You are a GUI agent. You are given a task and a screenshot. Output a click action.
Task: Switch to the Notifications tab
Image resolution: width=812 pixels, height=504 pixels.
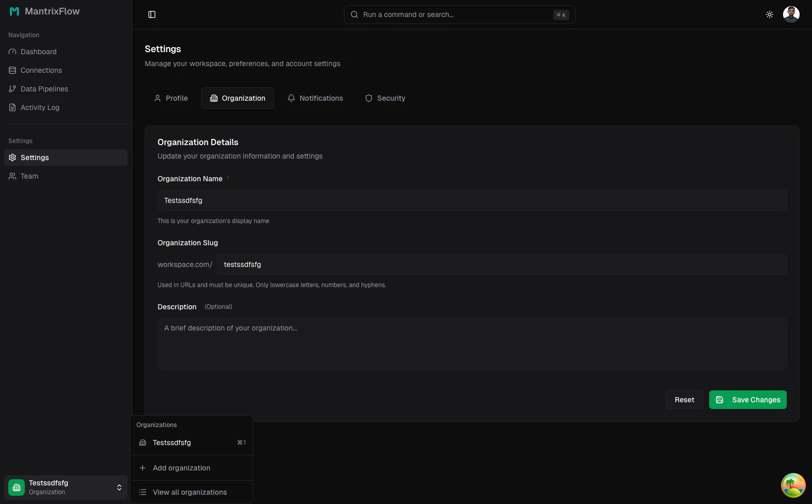tap(315, 98)
